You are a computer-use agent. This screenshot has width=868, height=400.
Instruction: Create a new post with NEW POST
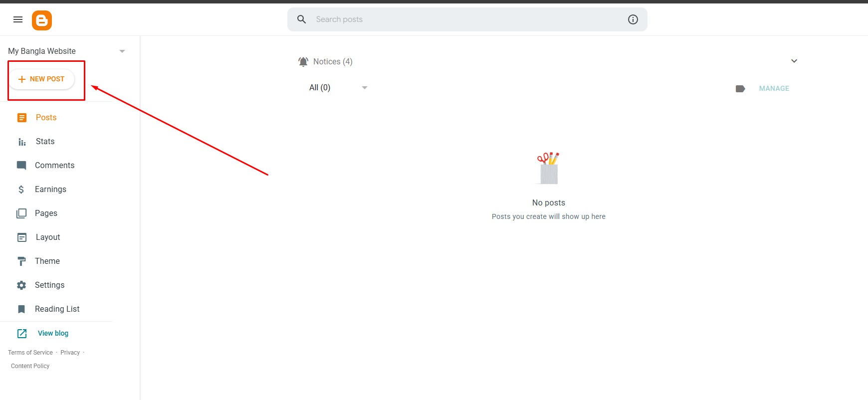(42, 79)
